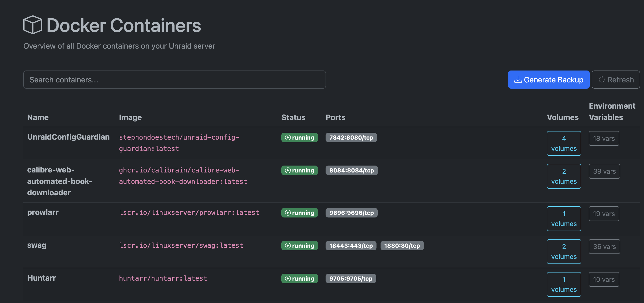Click the 9696:9696/tcp port badge
The width and height of the screenshot is (644, 303).
click(x=351, y=213)
